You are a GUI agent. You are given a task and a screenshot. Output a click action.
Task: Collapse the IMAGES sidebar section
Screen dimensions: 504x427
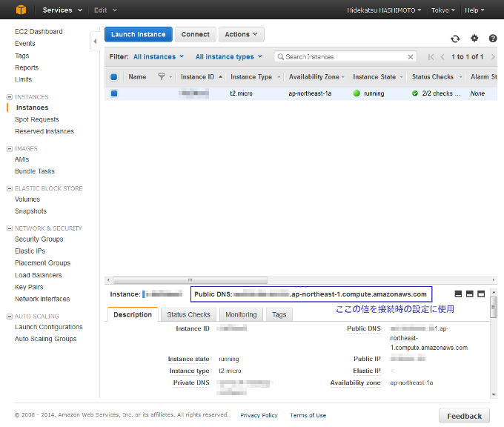tap(10, 148)
